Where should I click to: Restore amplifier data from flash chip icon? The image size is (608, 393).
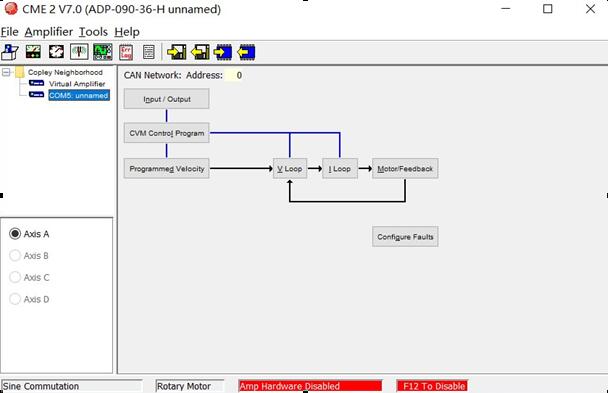click(x=247, y=52)
